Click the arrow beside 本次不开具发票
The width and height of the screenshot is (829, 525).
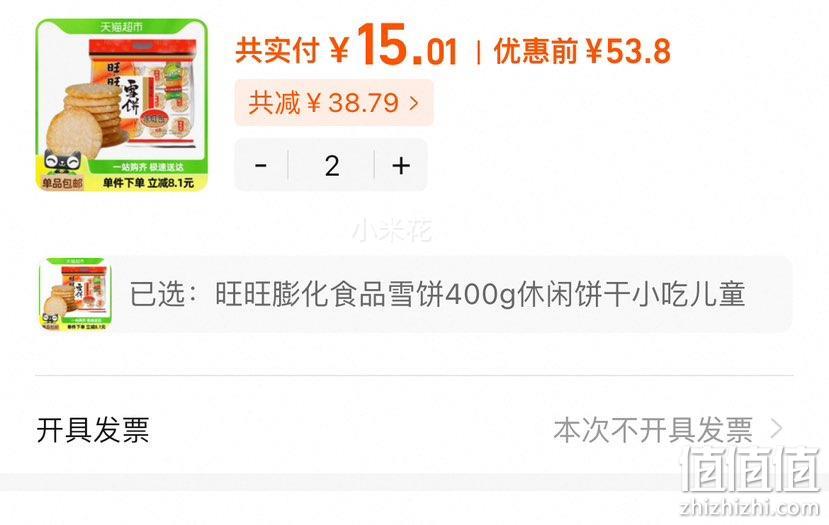click(776, 429)
